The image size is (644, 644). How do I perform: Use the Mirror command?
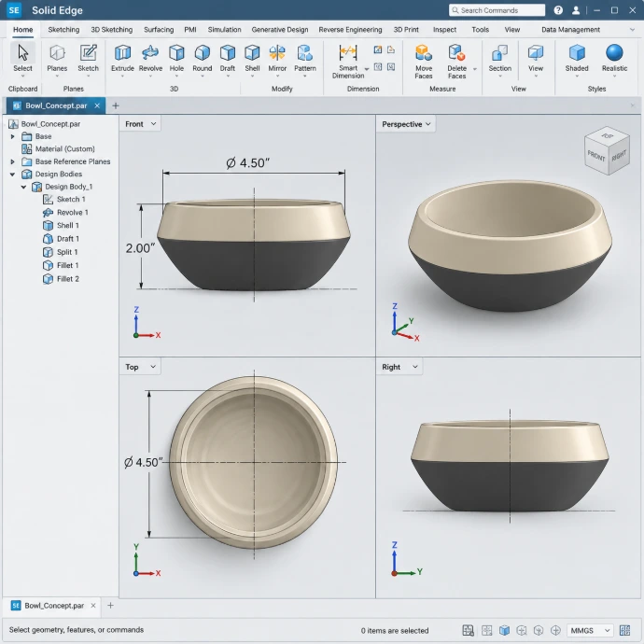[x=277, y=59]
